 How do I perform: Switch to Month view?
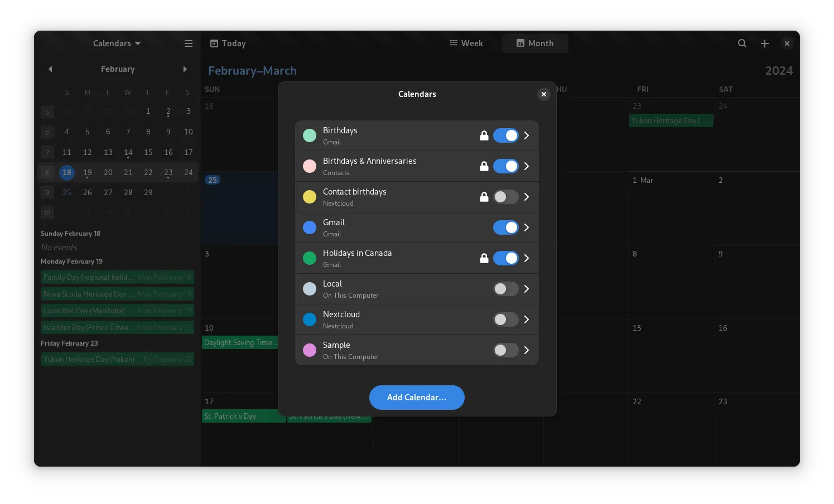(x=534, y=43)
